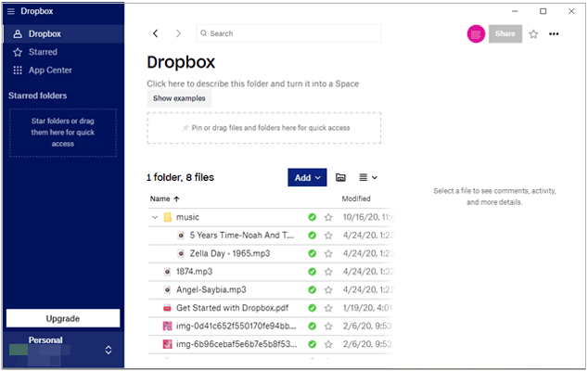This screenshot has height=371, width=588.
Task: Click the Upgrade button
Action: [x=63, y=318]
